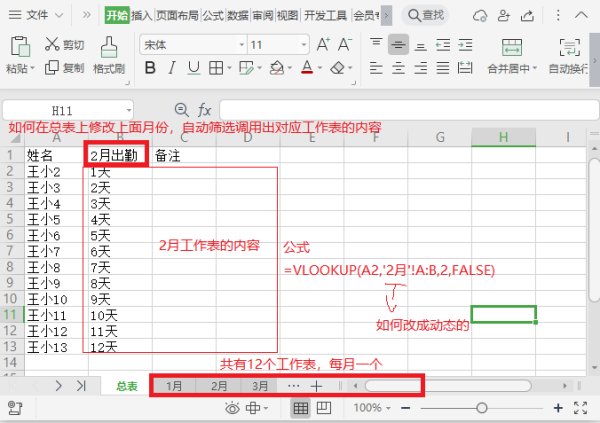The image size is (600, 423).
Task: Apply red font color
Action: (307, 68)
